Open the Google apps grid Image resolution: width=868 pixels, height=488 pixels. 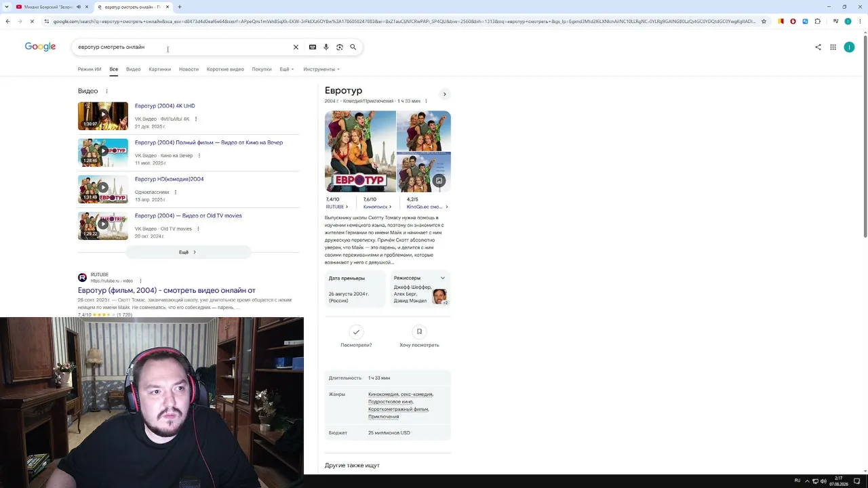833,47
